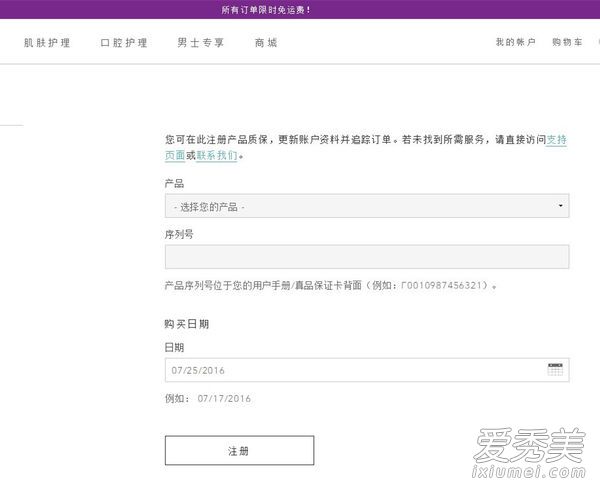The image size is (600, 492).
Task: Open the 口腔护理 menu
Action: (124, 43)
